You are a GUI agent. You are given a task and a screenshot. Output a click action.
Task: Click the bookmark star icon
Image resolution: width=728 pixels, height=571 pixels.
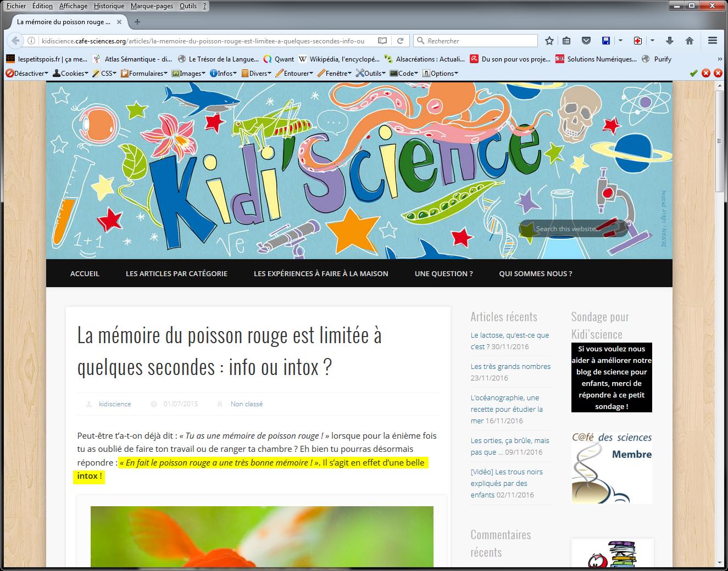click(x=549, y=41)
